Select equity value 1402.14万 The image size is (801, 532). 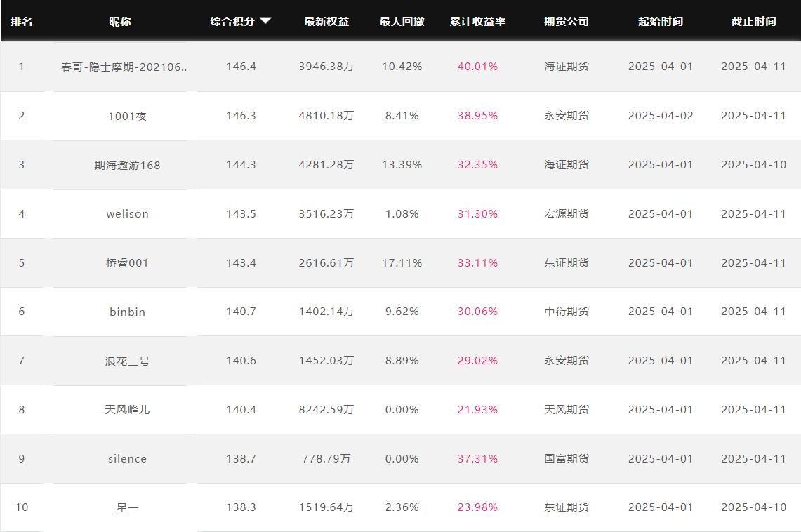[326, 312]
